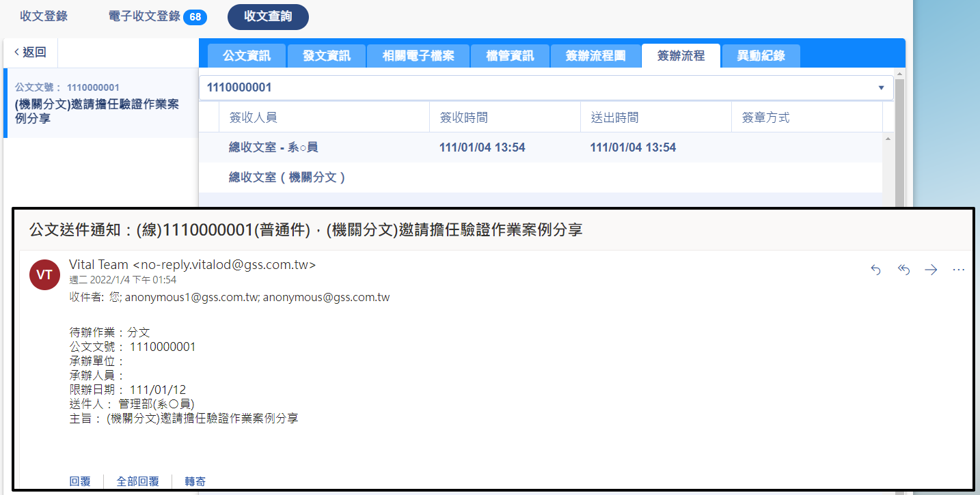This screenshot has width=980, height=495.
Task: Switch to 公文資訊 tab
Action: pyautogui.click(x=247, y=56)
